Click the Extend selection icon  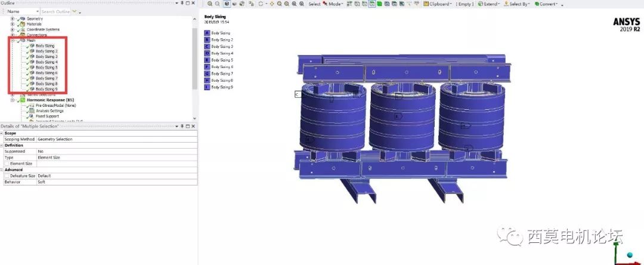click(481, 4)
